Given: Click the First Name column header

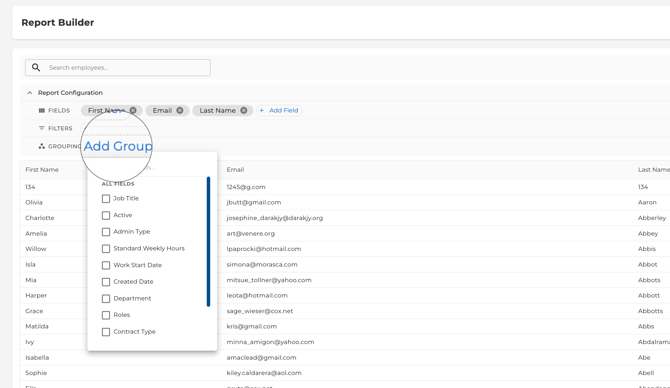Looking at the screenshot, I should pos(42,170).
